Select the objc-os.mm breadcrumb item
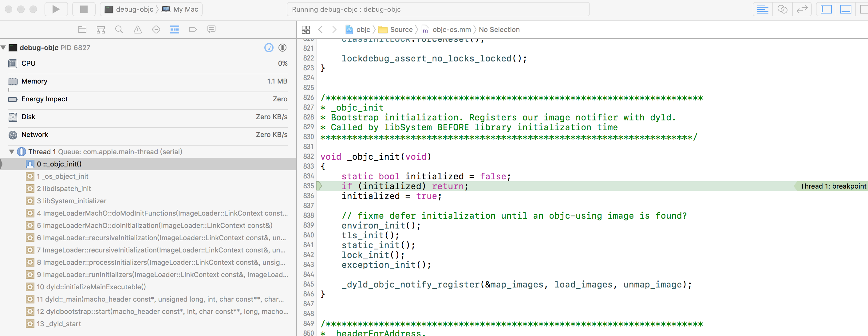This screenshot has width=868, height=336. coord(451,29)
